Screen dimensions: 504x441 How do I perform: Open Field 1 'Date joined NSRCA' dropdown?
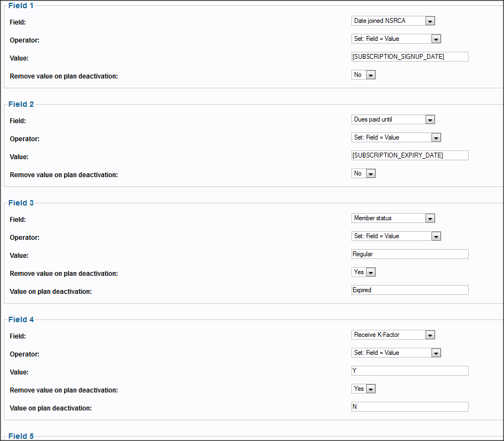pos(393,21)
